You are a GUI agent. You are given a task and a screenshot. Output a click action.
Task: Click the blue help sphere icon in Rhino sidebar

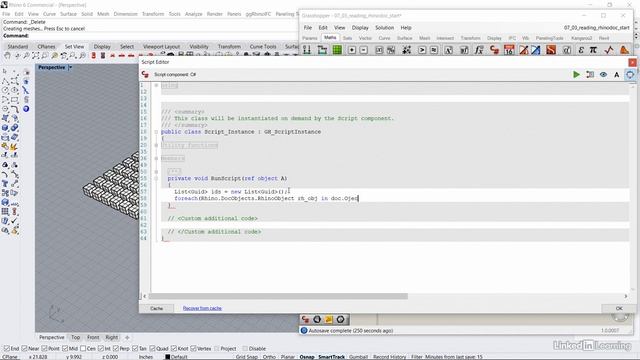click(x=26, y=109)
